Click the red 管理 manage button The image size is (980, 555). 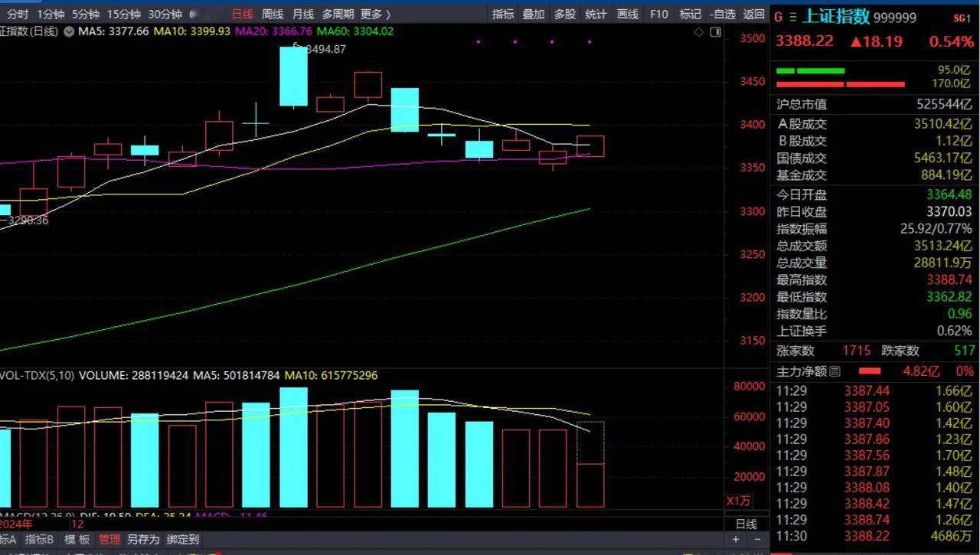(109, 540)
